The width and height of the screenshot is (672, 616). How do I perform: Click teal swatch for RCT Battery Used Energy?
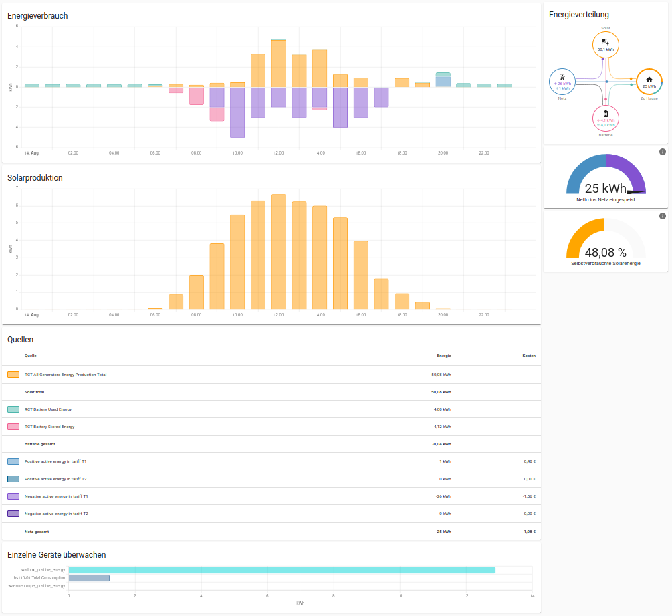(13, 409)
